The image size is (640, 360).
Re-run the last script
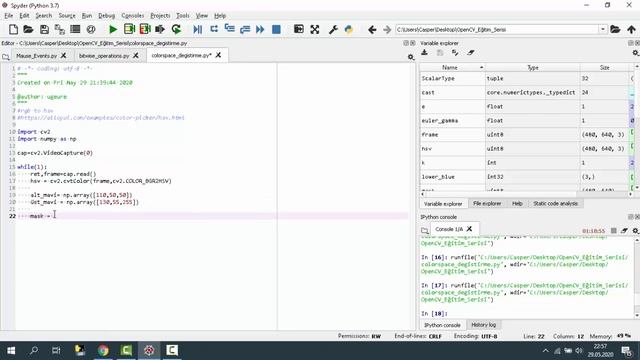176,29
